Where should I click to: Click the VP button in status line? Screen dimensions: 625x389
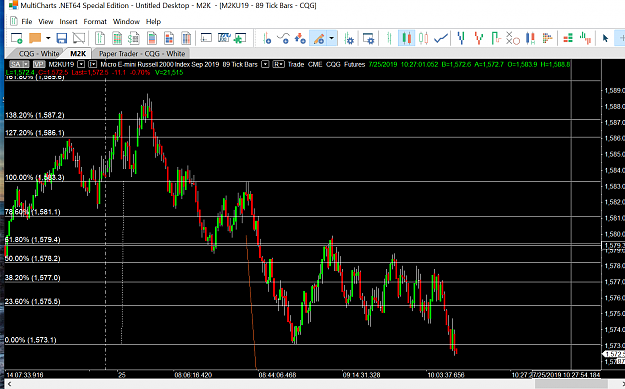coord(39,64)
